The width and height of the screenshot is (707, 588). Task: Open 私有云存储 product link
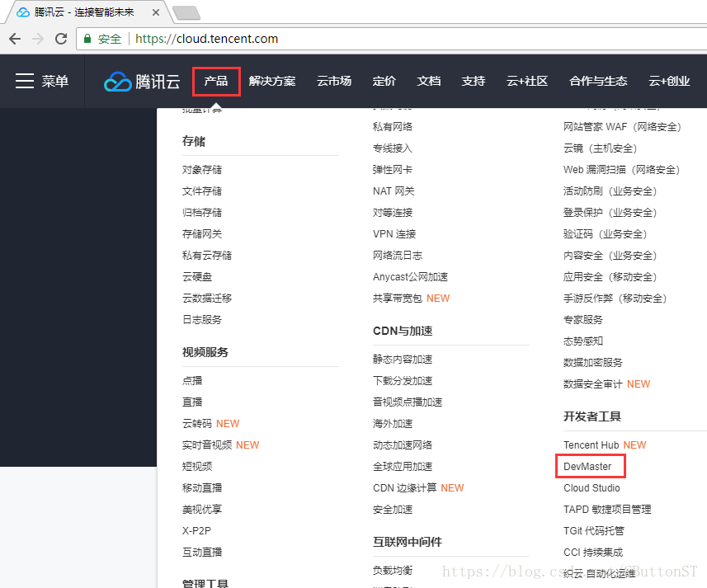(207, 256)
